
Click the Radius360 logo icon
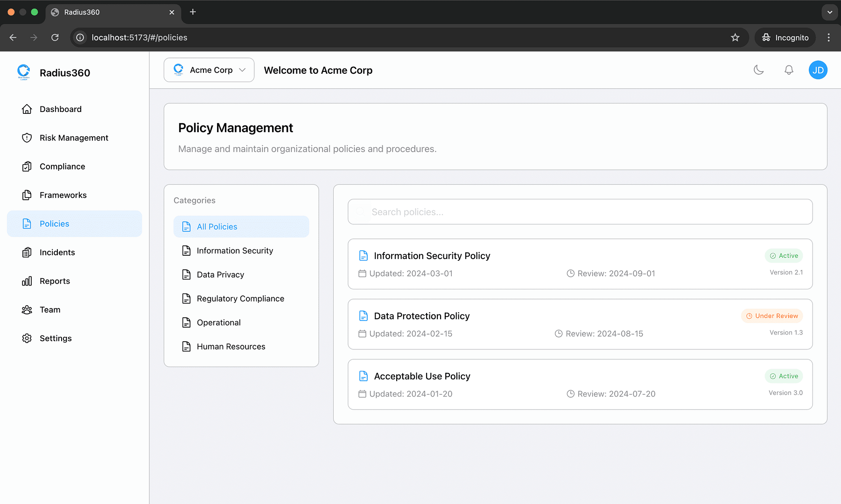(23, 72)
